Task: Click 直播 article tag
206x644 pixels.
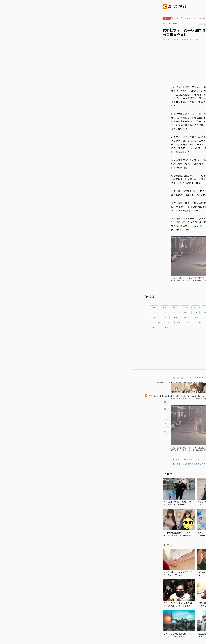Action: [191, 459]
